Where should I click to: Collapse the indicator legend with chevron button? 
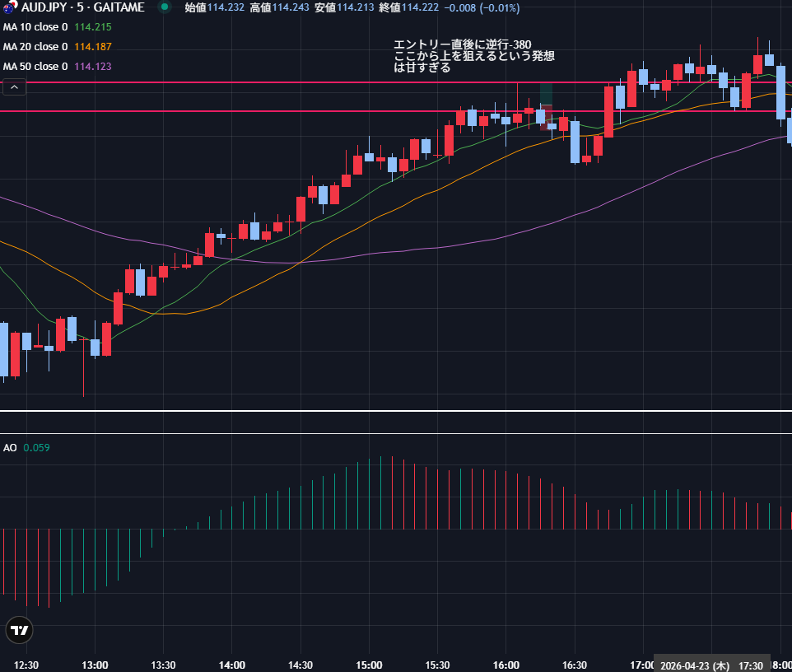pyautogui.click(x=14, y=87)
